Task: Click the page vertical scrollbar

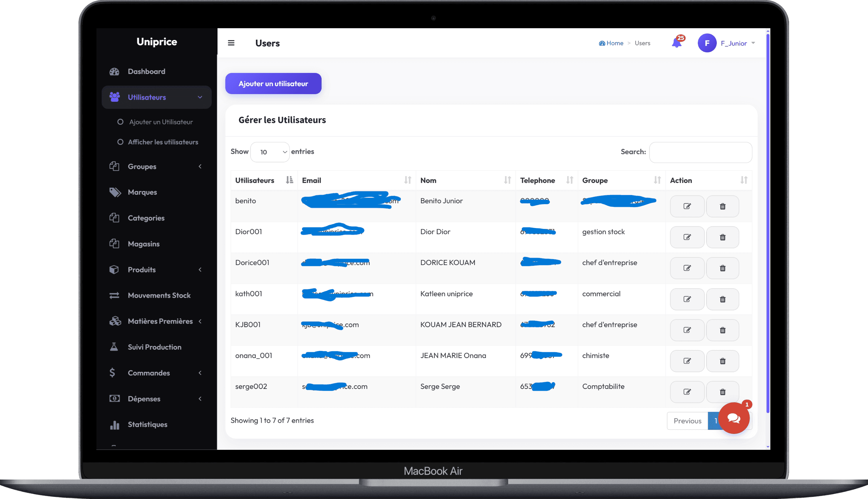Action: tap(768, 223)
